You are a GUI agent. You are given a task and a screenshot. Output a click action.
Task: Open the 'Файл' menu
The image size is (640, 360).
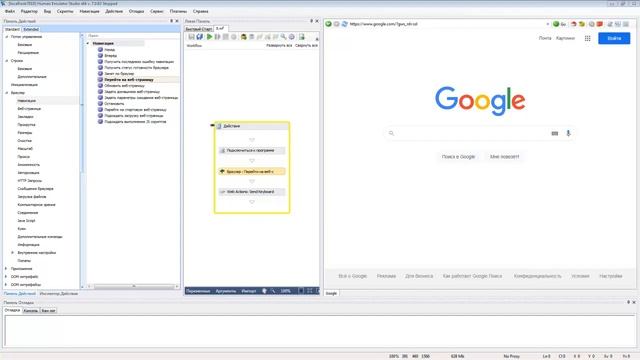(10, 11)
